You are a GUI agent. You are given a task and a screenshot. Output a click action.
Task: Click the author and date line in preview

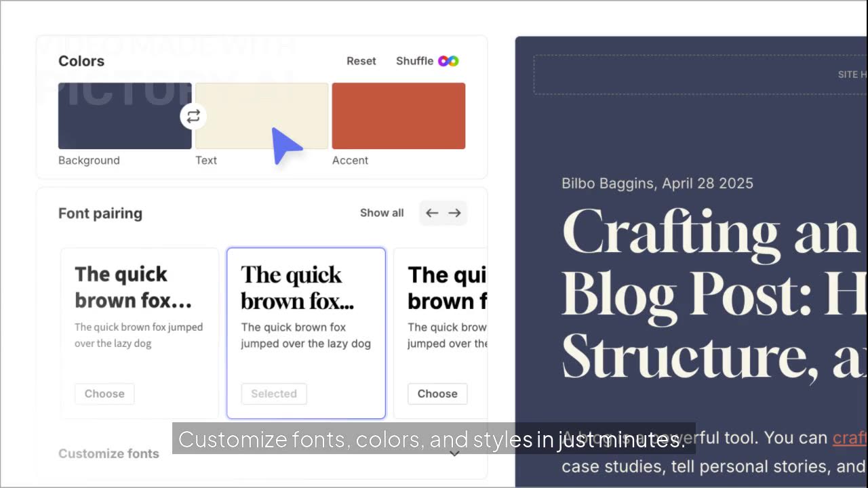point(657,183)
